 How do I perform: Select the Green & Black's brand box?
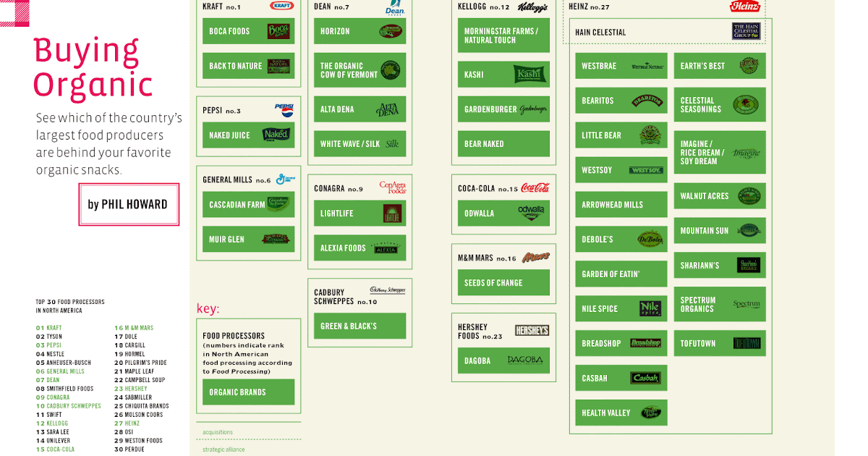(x=359, y=326)
